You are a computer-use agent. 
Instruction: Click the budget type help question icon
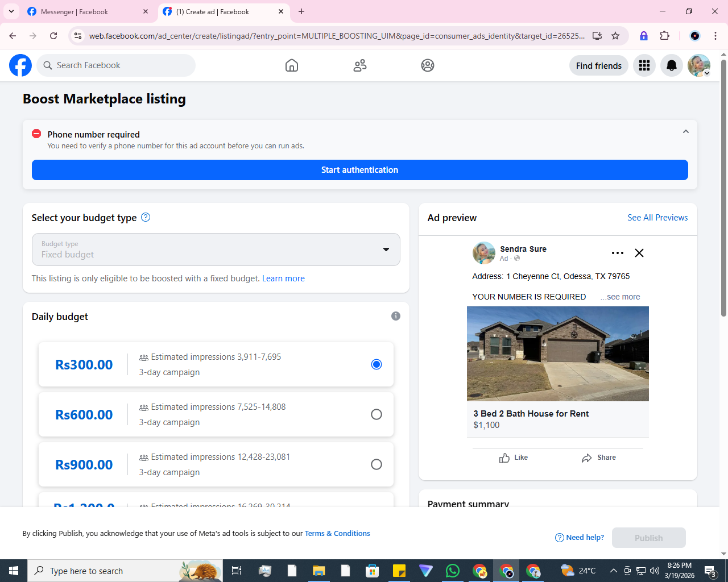[146, 217]
